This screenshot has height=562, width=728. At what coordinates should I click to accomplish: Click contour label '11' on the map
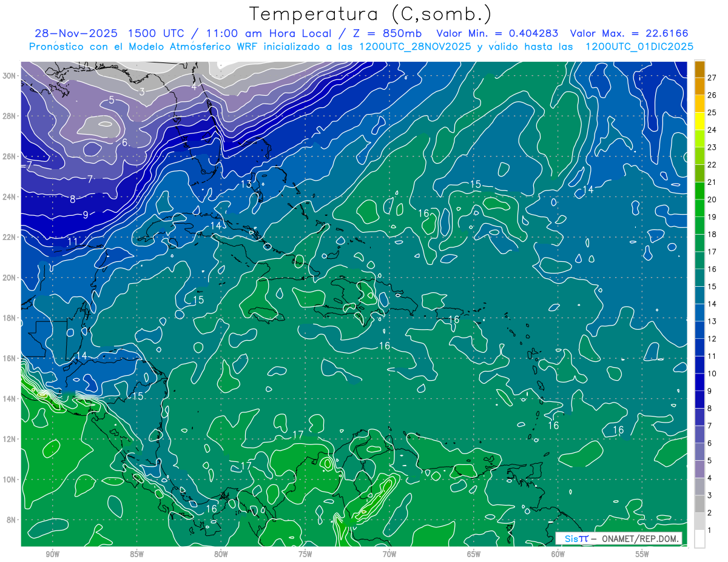pos(73,242)
